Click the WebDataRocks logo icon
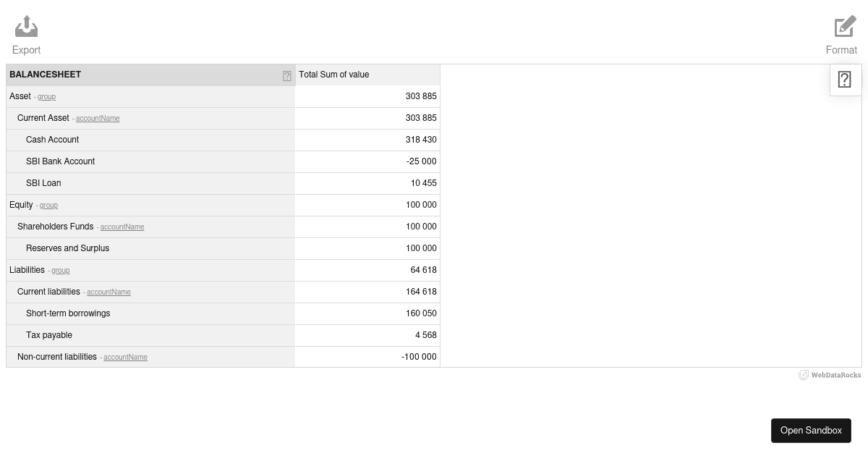 (804, 375)
